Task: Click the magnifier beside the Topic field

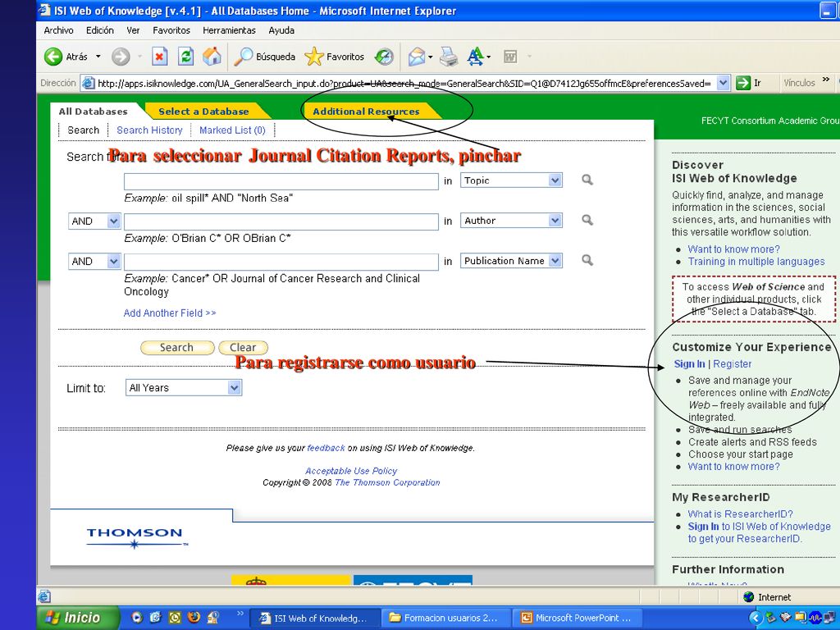Action: coord(587,180)
